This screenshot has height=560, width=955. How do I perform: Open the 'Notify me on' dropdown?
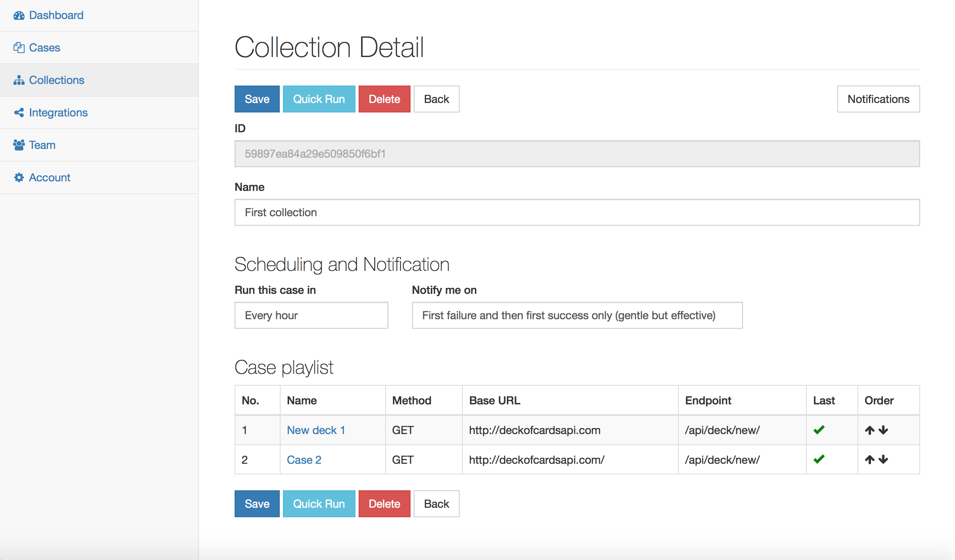pyautogui.click(x=577, y=315)
